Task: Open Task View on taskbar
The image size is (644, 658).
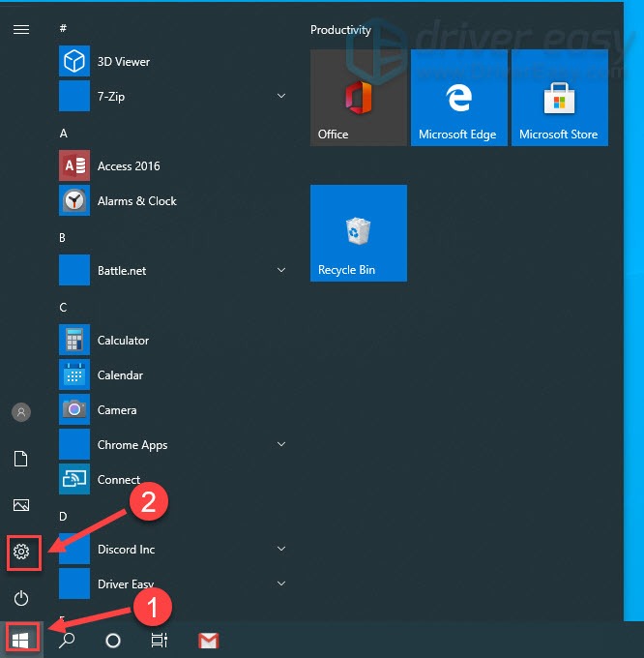Action: coord(160,640)
